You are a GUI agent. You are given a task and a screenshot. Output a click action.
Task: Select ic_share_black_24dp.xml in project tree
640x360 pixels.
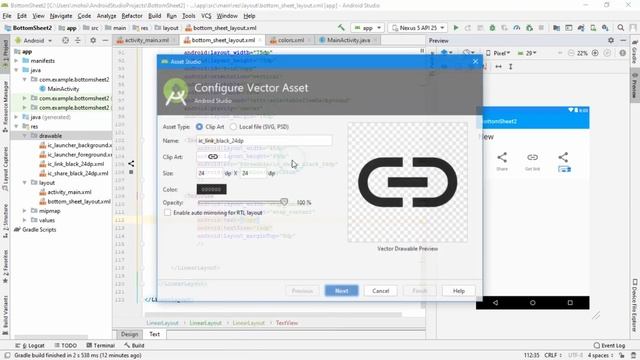tap(78, 173)
